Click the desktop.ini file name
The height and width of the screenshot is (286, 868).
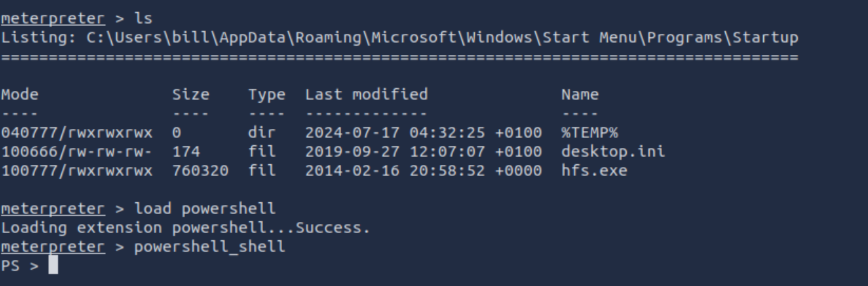coord(613,151)
